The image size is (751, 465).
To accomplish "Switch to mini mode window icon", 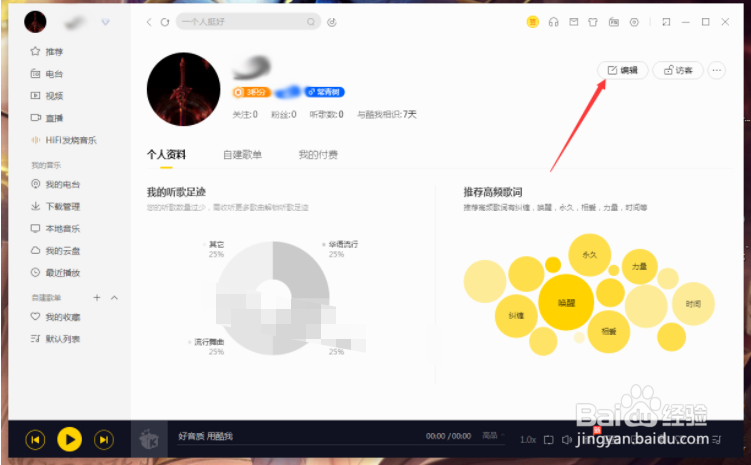I will pos(666,22).
